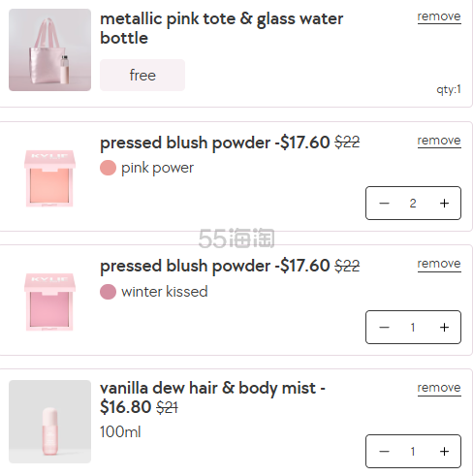Open the vanilla dew mist product image
The image size is (473, 476).
(49, 422)
